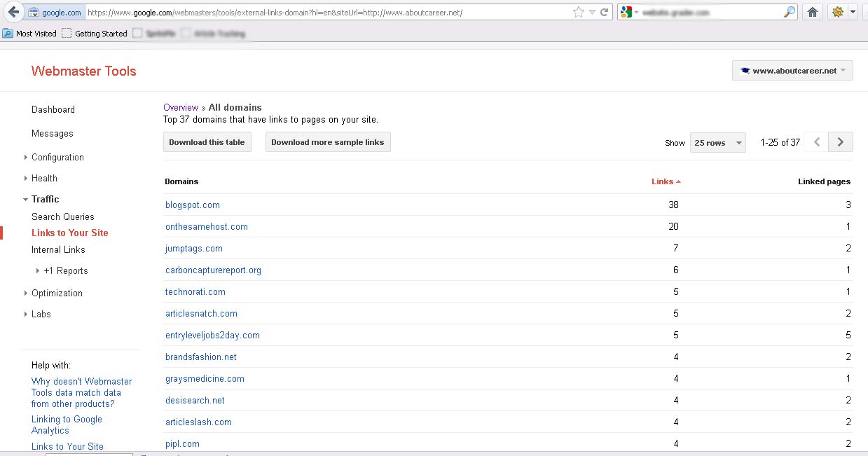
Task: Focus the URL address bar
Action: tap(328, 13)
